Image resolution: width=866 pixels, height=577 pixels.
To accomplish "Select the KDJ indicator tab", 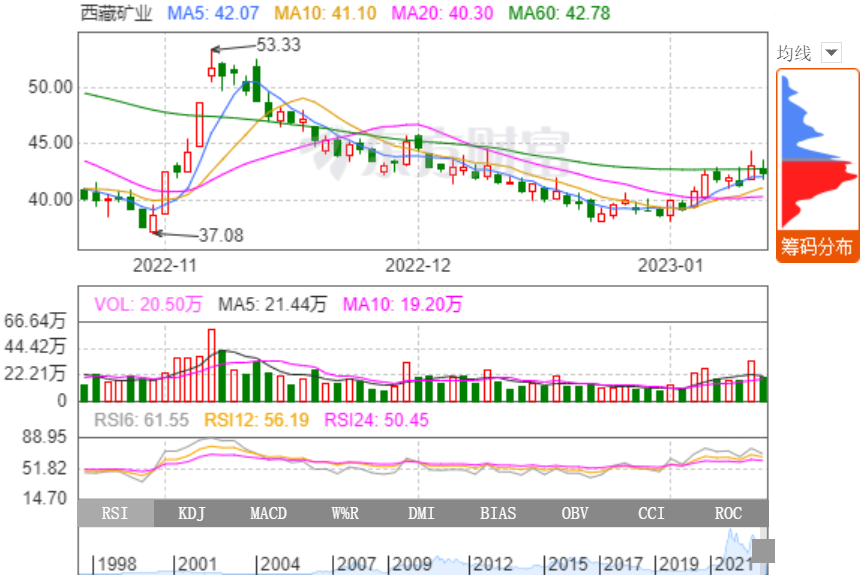I will [192, 513].
